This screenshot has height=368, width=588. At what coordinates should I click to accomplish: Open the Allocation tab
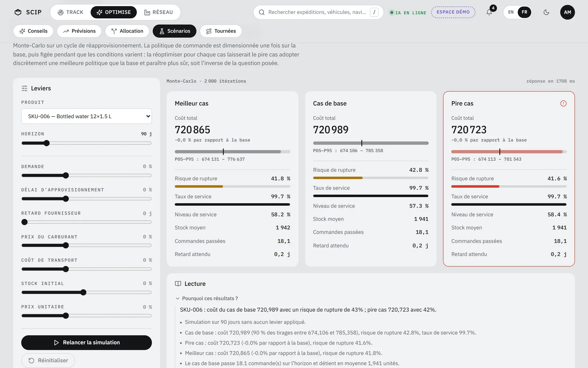(x=127, y=31)
